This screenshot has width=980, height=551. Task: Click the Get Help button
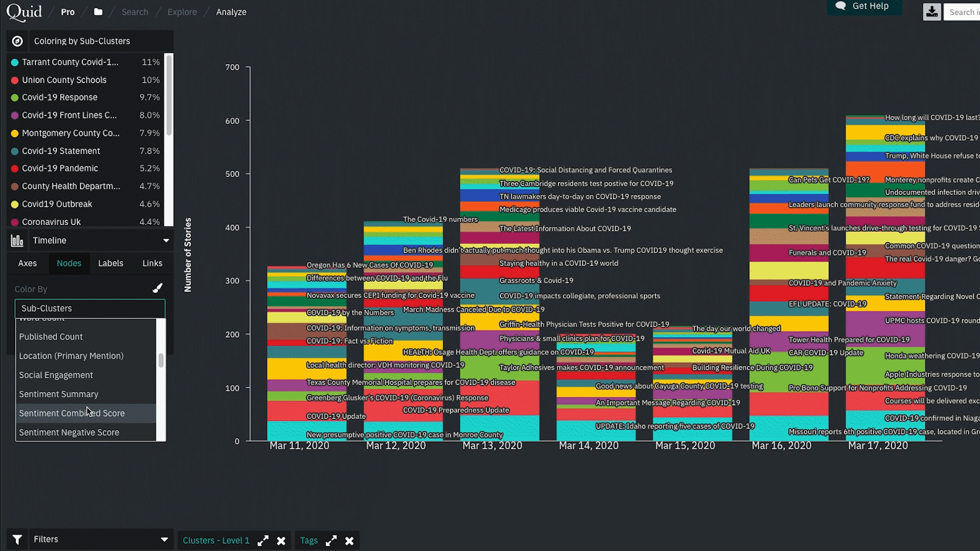[864, 7]
